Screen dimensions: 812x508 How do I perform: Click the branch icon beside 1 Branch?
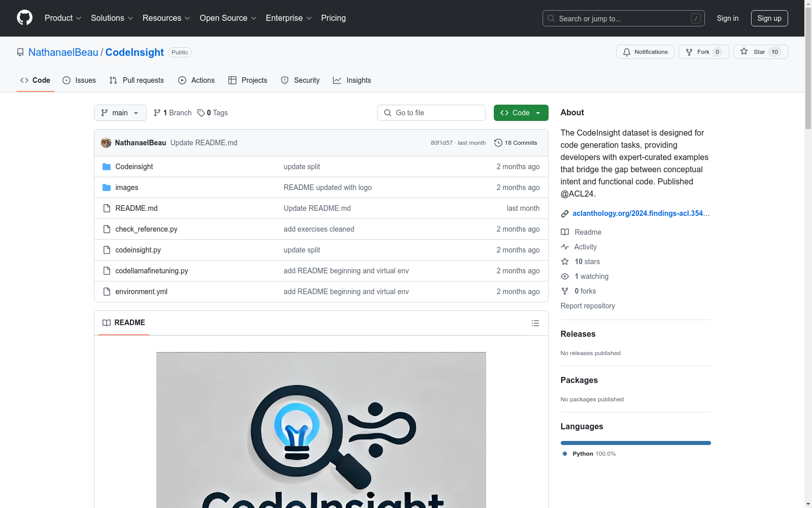click(x=157, y=113)
